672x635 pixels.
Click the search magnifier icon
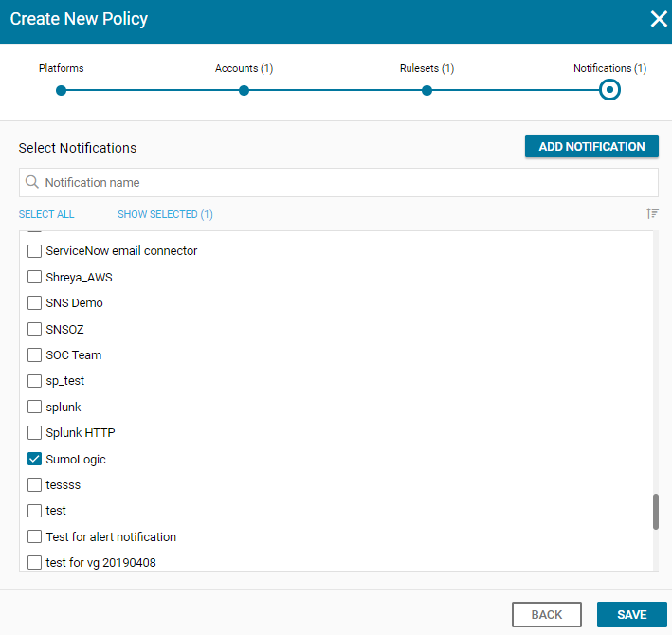[32, 182]
